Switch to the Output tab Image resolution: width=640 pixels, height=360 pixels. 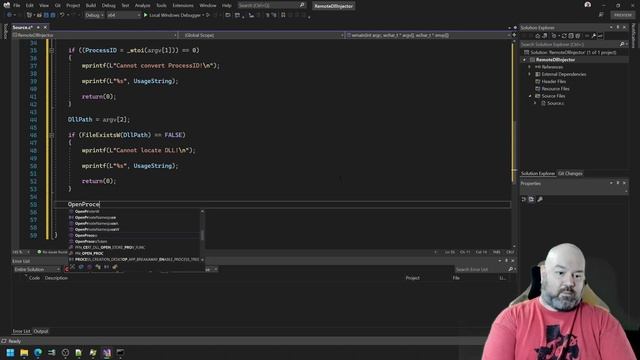41,331
